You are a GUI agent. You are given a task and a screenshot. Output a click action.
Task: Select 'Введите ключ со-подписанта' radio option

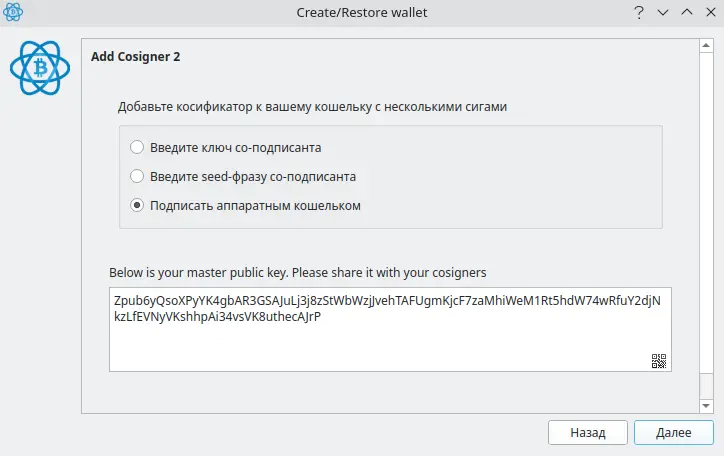click(x=137, y=147)
